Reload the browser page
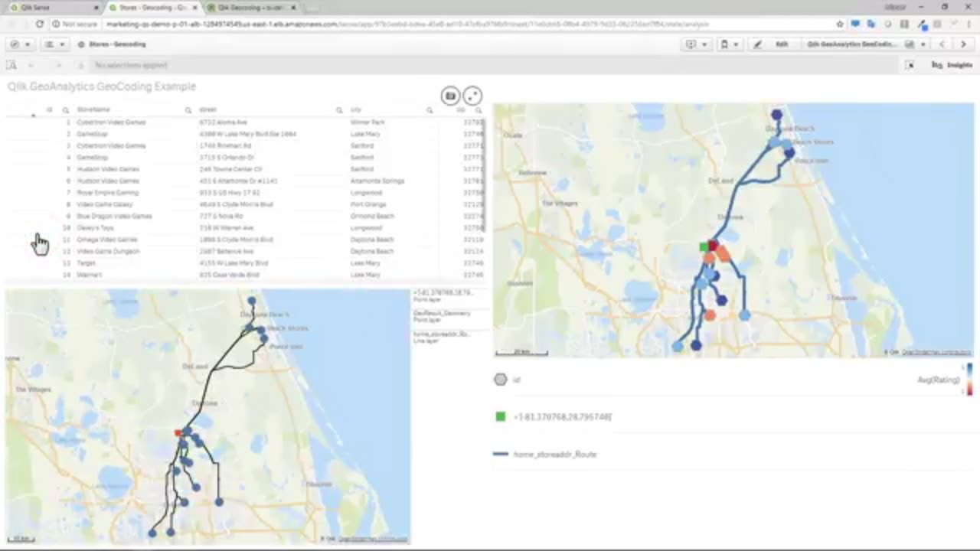980x551 pixels. (x=40, y=24)
